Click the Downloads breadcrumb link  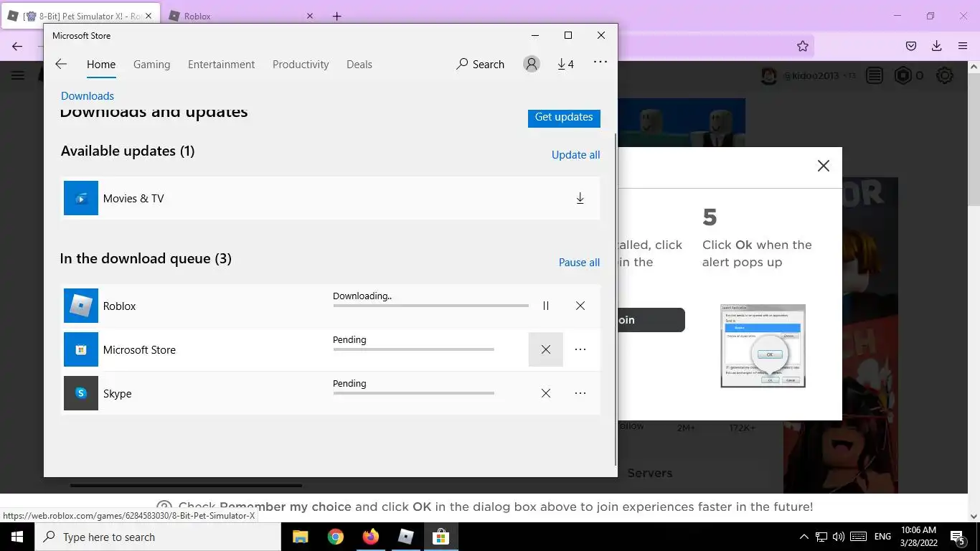88,95
